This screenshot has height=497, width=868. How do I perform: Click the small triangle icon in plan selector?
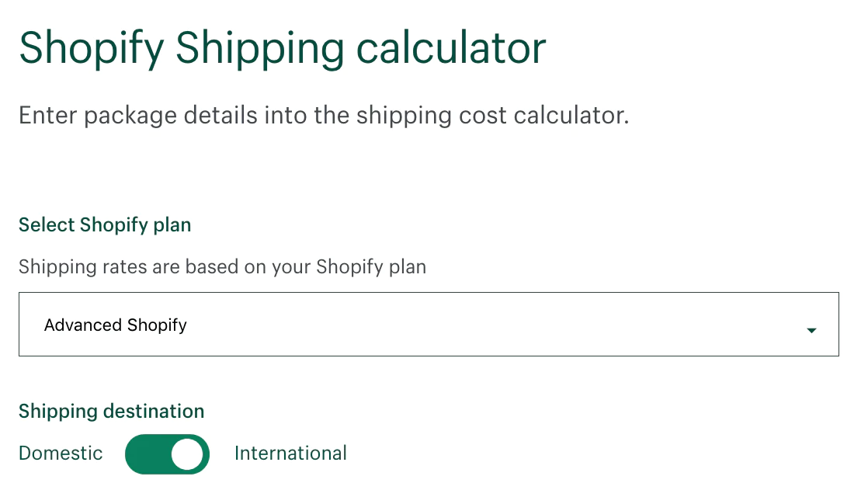click(811, 331)
